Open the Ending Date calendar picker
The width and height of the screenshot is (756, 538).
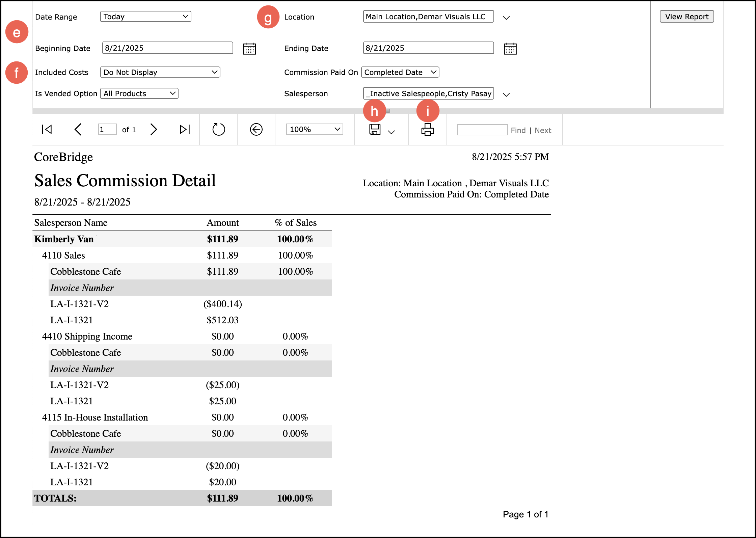pyautogui.click(x=510, y=49)
